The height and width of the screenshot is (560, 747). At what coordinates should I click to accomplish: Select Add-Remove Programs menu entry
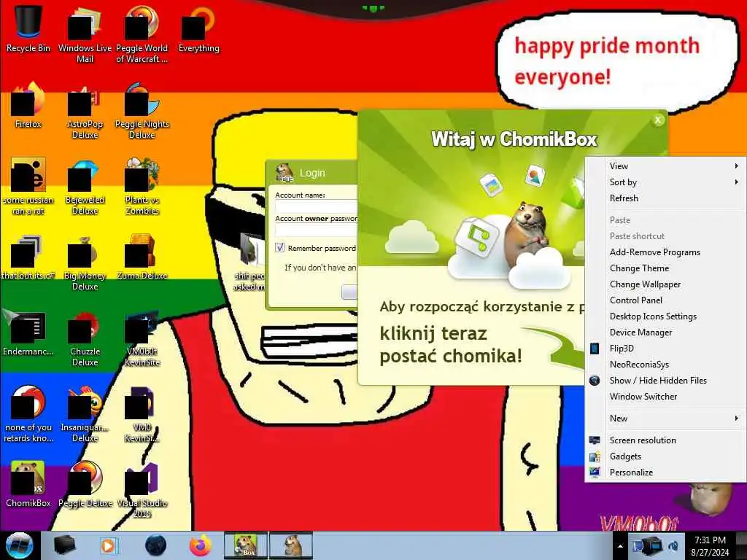coord(665,252)
